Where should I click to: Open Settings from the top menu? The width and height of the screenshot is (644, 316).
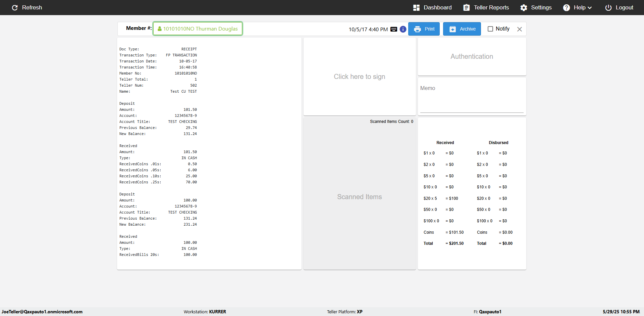[x=536, y=7]
